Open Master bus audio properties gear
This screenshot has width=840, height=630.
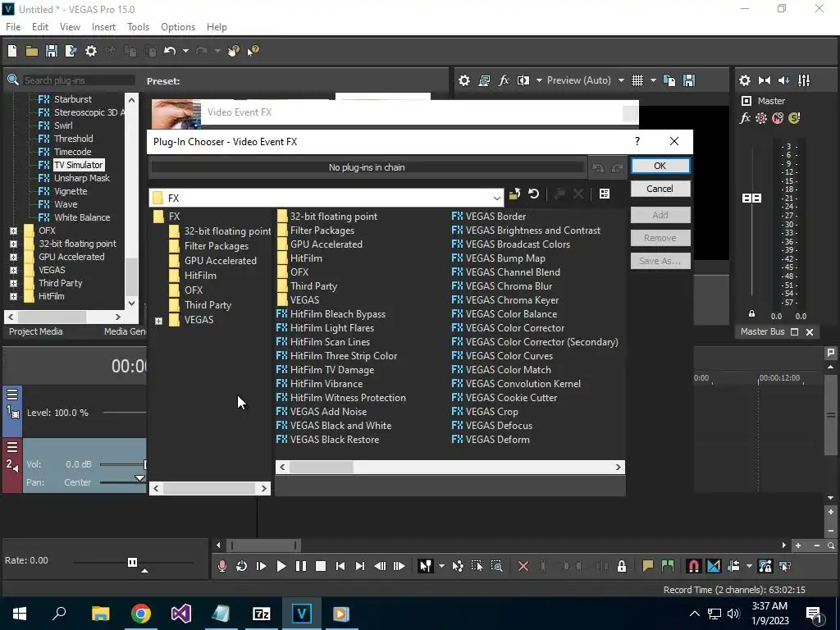745,80
